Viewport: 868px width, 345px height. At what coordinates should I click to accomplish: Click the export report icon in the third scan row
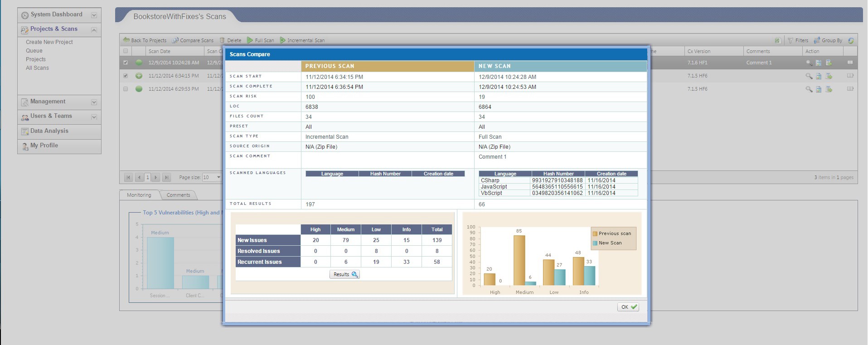829,89
